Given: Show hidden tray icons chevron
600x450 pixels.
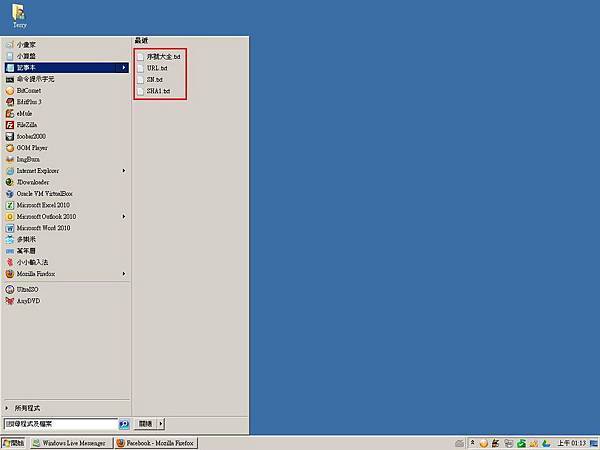Looking at the screenshot, I should click(x=473, y=443).
